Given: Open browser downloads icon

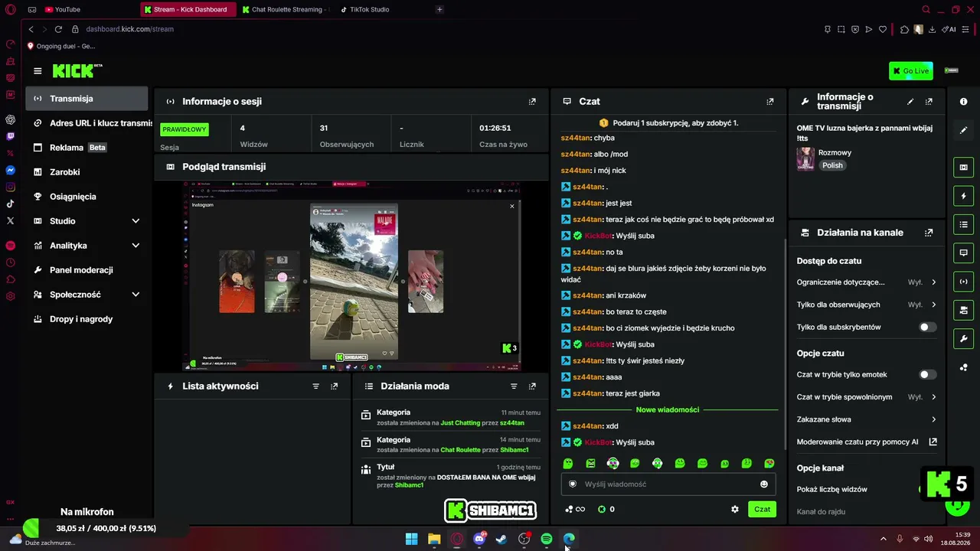Looking at the screenshot, I should [x=932, y=29].
